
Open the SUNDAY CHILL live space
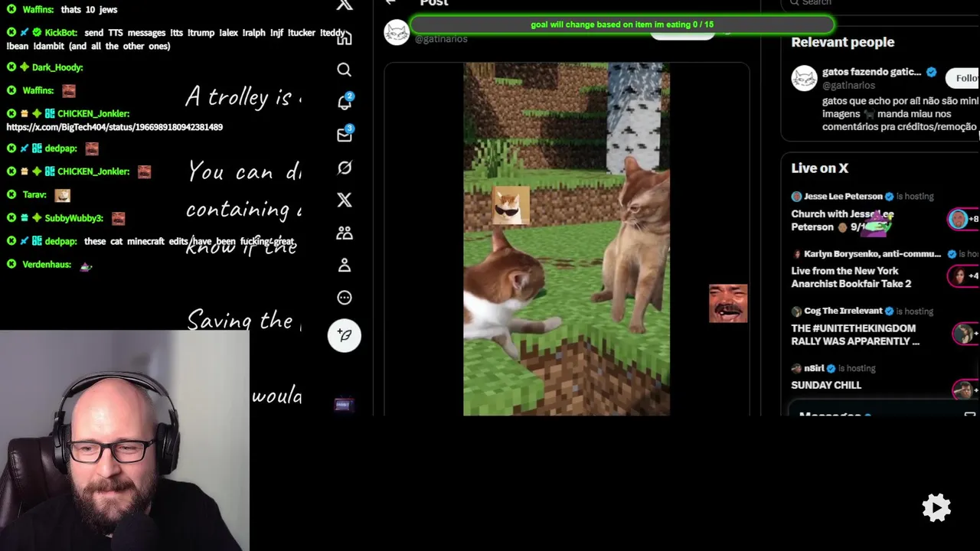(x=826, y=385)
